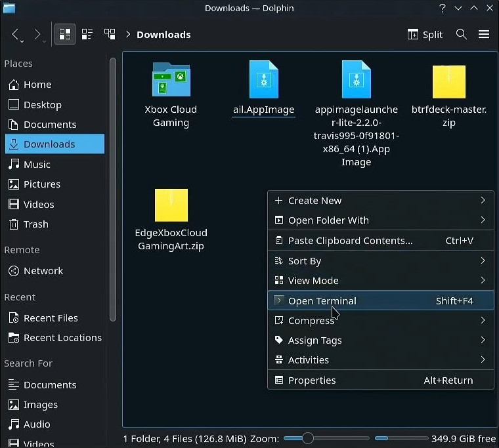This screenshot has height=448, width=499.
Task: Expand the Compress submenu
Action: click(x=381, y=321)
